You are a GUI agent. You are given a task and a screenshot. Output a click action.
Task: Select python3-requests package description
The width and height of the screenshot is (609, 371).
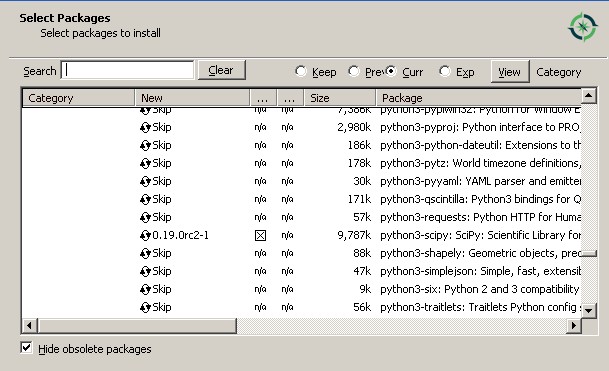click(480, 217)
